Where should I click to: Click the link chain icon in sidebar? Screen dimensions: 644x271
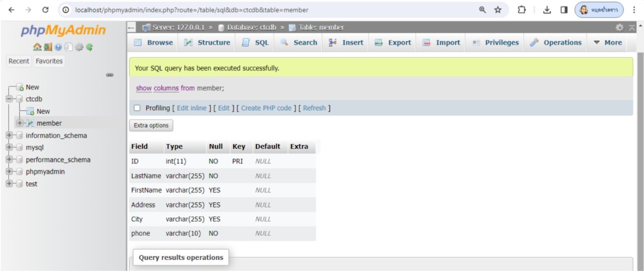[x=110, y=75]
